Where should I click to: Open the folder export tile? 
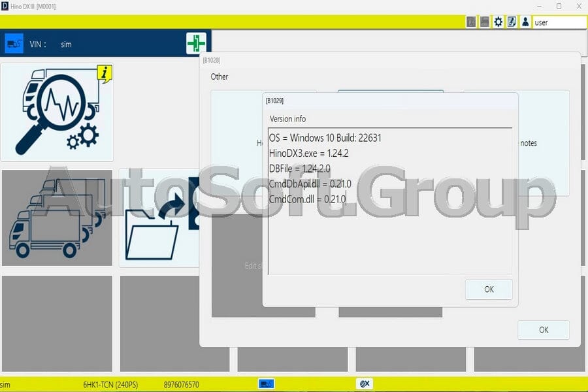pyautogui.click(x=159, y=218)
